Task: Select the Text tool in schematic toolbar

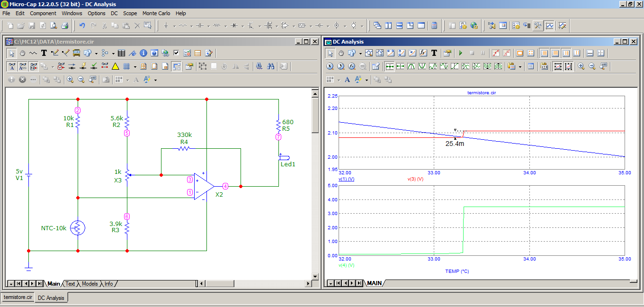Action: tap(44, 53)
